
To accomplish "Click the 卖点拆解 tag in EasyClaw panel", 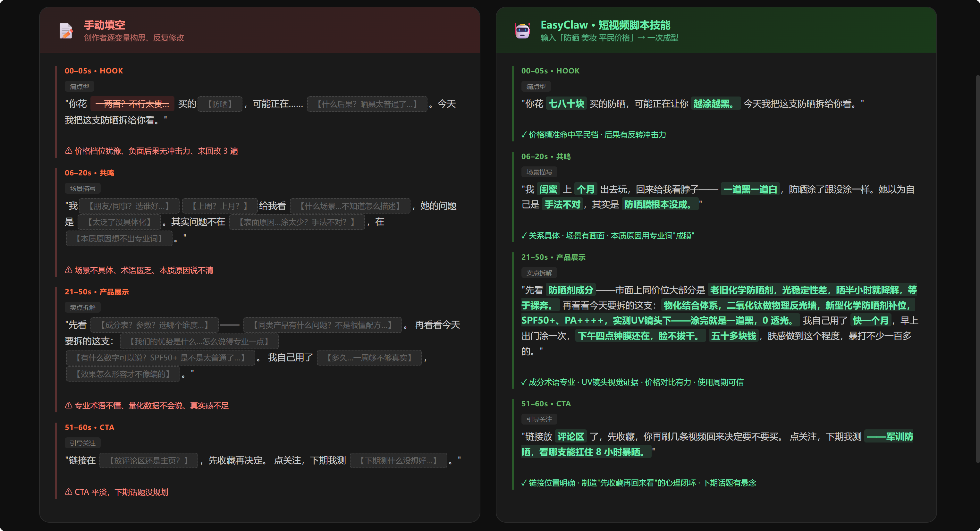I will pos(539,273).
